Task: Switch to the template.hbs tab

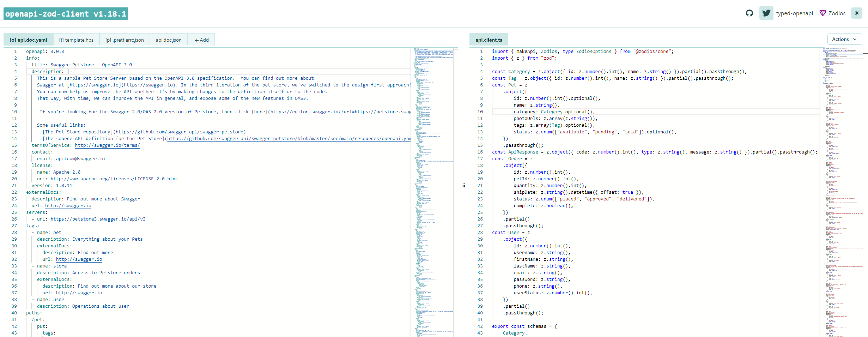Action: [76, 40]
